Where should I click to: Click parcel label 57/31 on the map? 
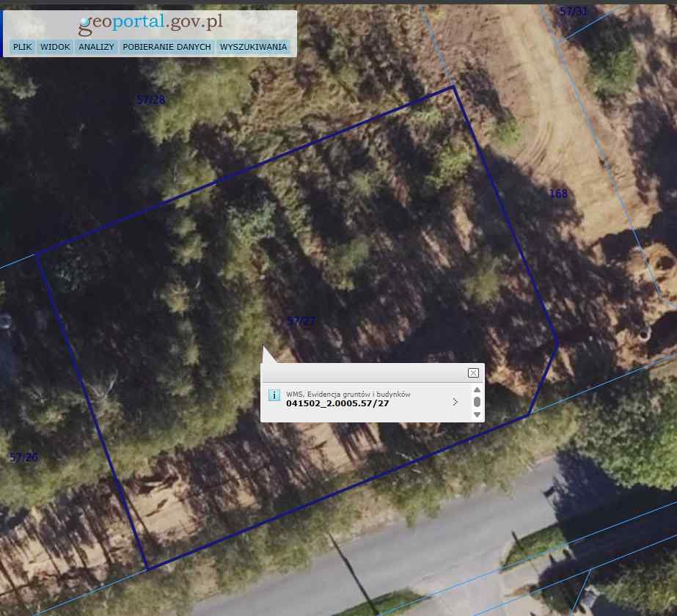(573, 12)
